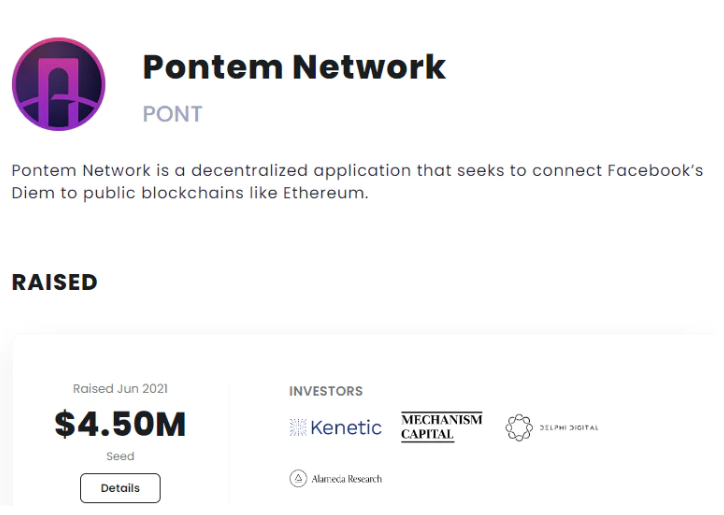Click the $4.50M raised amount
The image size is (724, 515).
click(120, 424)
